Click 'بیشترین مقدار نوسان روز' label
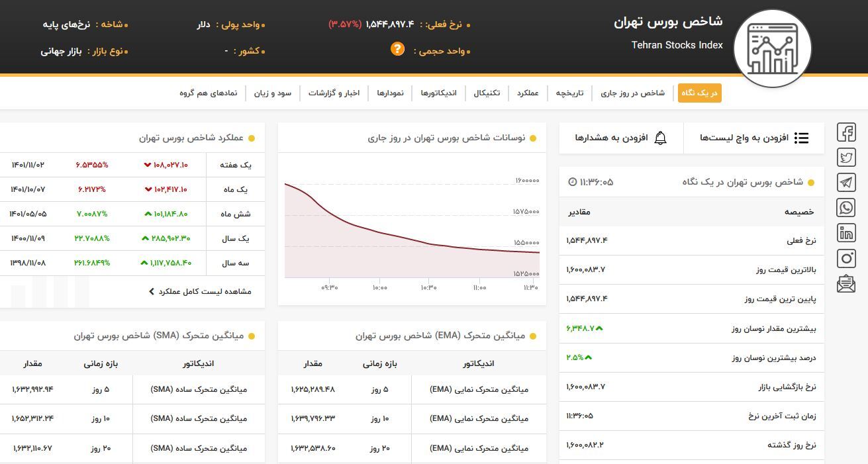 tap(774, 328)
